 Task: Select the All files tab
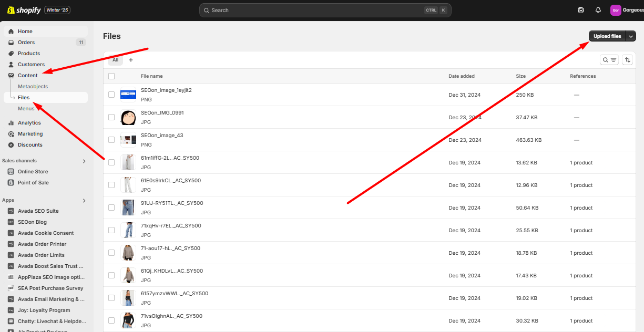[115, 60]
